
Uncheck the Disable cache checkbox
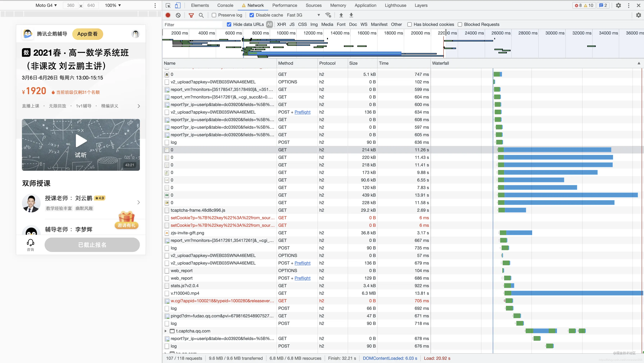tap(252, 15)
